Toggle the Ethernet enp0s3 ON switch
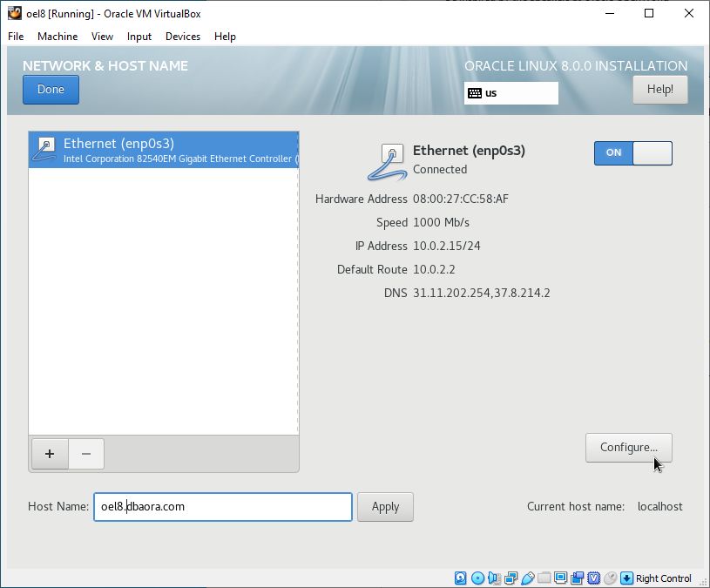The width and height of the screenshot is (710, 588). click(633, 153)
